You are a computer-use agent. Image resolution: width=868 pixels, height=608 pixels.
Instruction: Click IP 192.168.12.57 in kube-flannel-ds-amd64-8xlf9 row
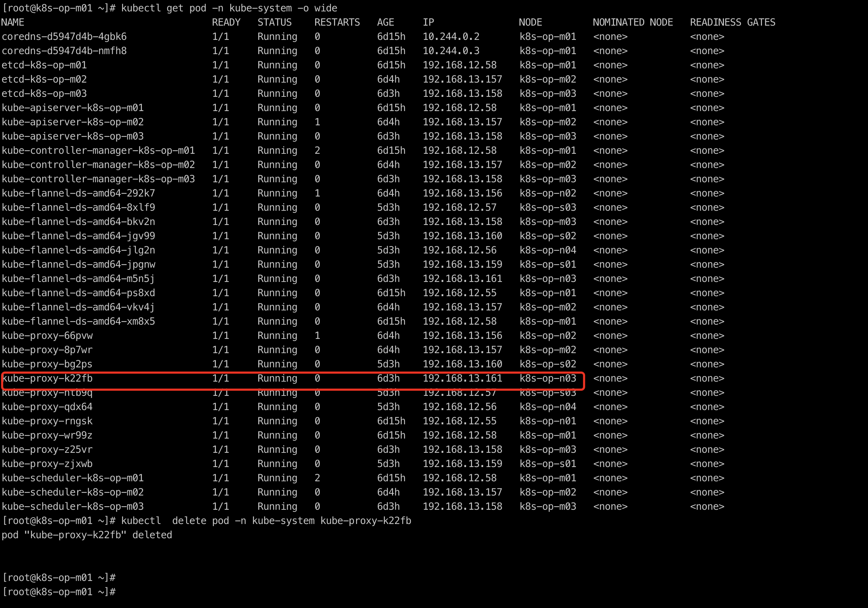[459, 208]
